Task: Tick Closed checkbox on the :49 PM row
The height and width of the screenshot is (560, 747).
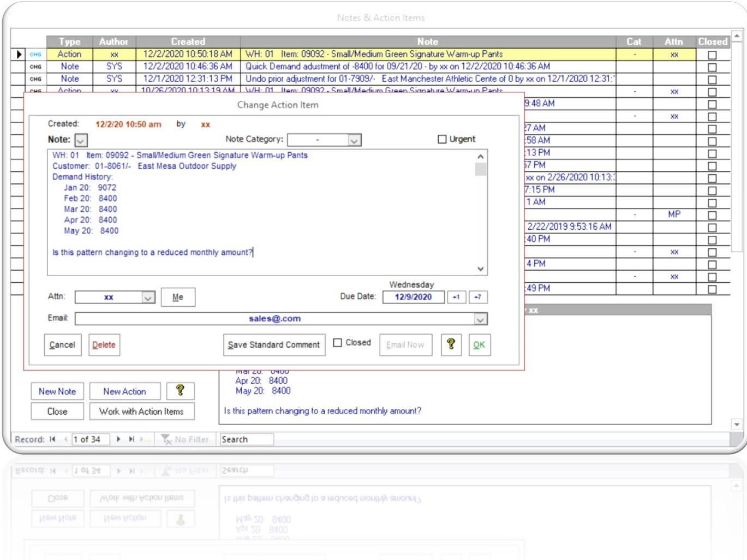Action: (712, 289)
